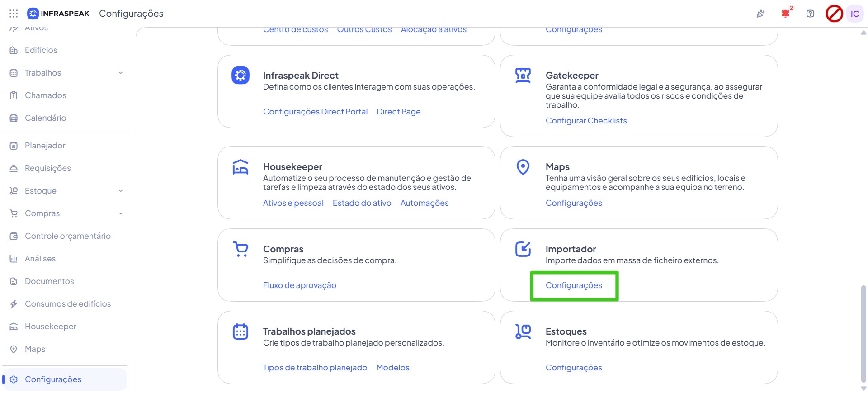Click the scrollbar up arrow
Viewport: 868px width, 393px height.
coord(863,33)
